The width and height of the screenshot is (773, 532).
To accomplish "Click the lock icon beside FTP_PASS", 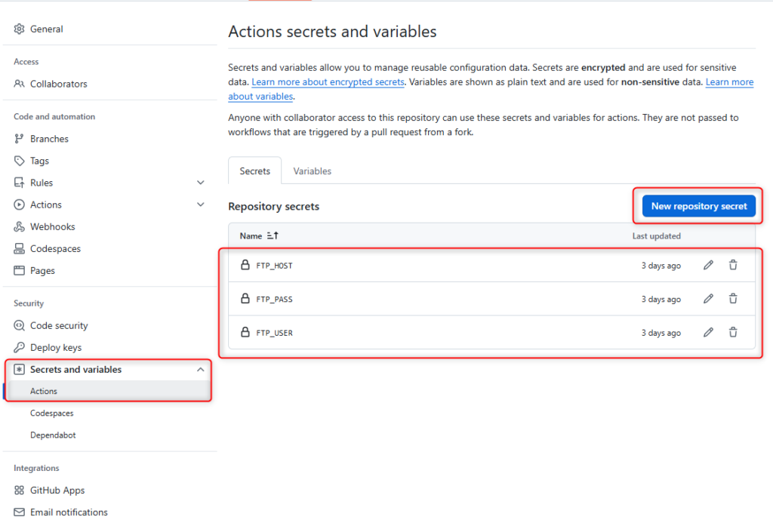I will (245, 299).
